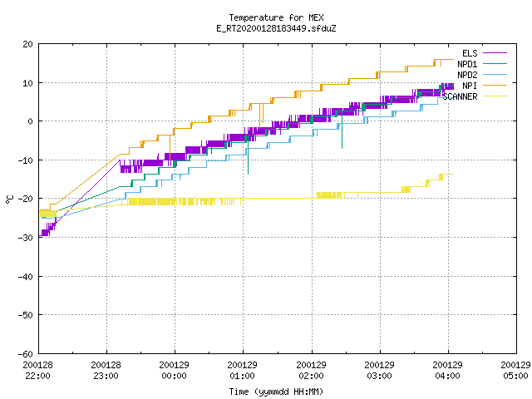The image size is (532, 399).
Task: Click the y-axis tick label -40
Action: point(26,277)
